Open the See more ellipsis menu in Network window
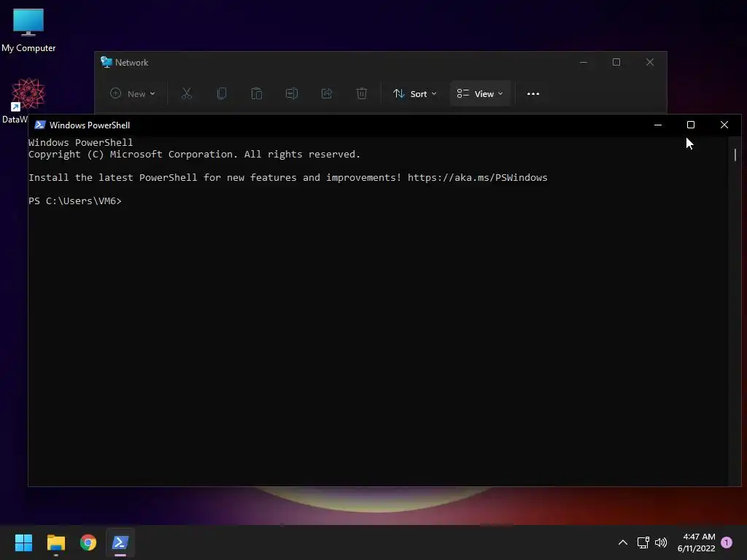 coord(533,94)
